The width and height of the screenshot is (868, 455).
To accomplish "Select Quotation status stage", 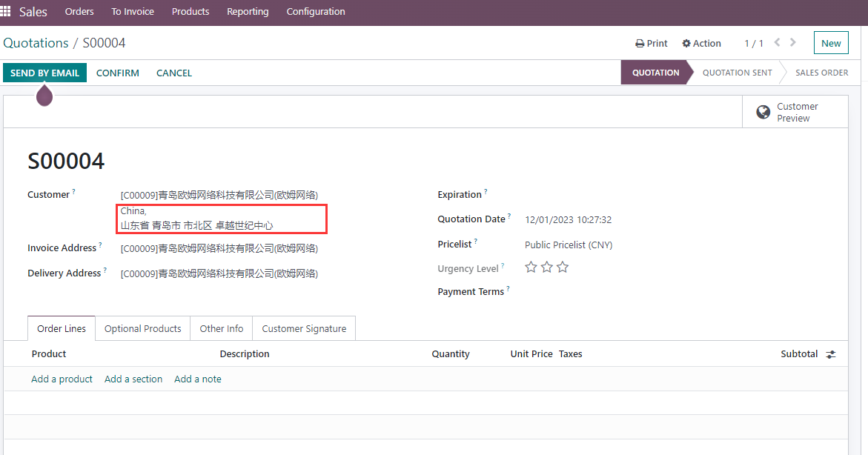I will [x=655, y=73].
